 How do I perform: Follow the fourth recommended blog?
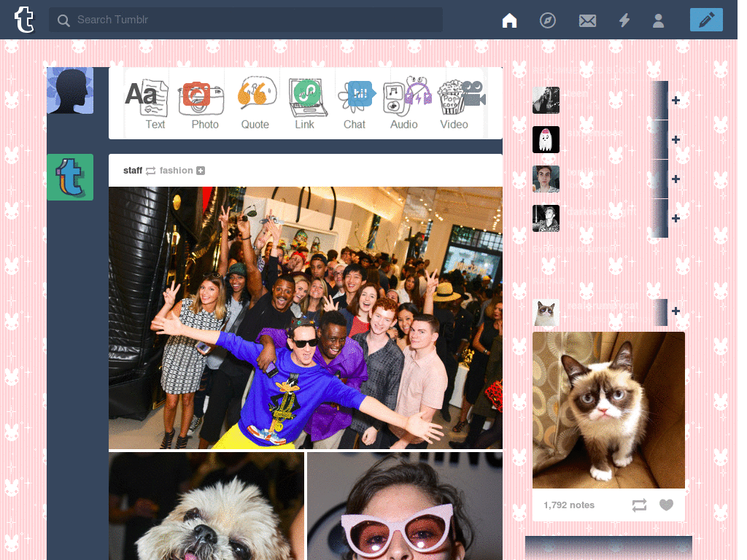[x=675, y=218]
